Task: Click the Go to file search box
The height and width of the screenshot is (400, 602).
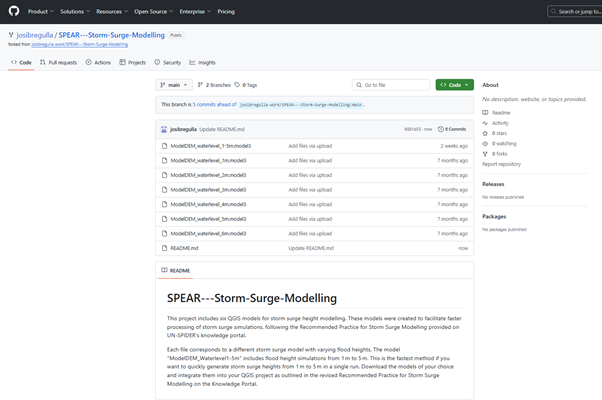Action: [391, 85]
